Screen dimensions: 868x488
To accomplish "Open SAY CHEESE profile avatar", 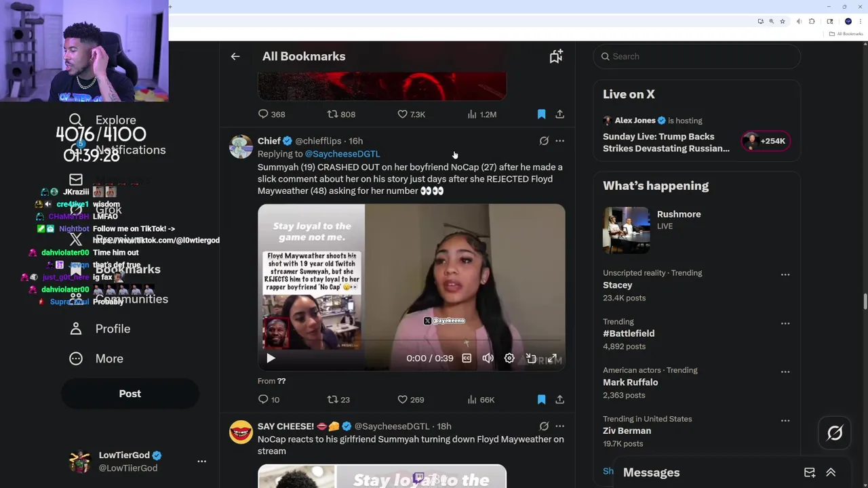I will pyautogui.click(x=241, y=432).
